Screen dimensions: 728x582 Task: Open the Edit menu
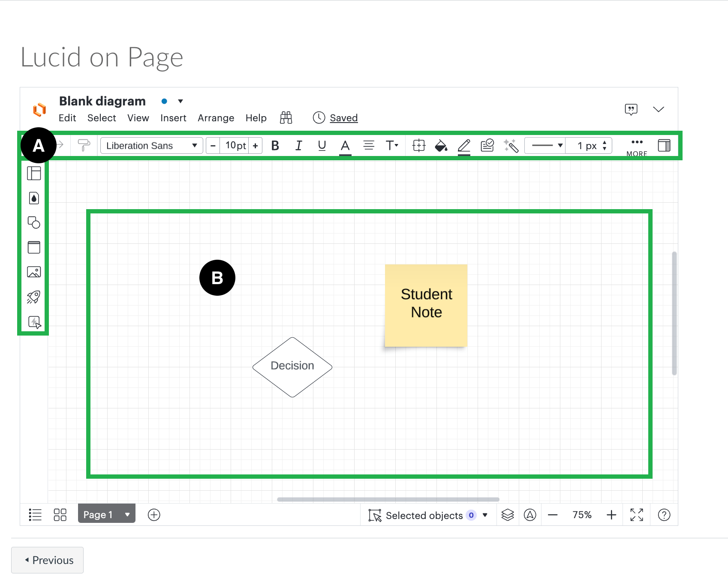point(67,118)
